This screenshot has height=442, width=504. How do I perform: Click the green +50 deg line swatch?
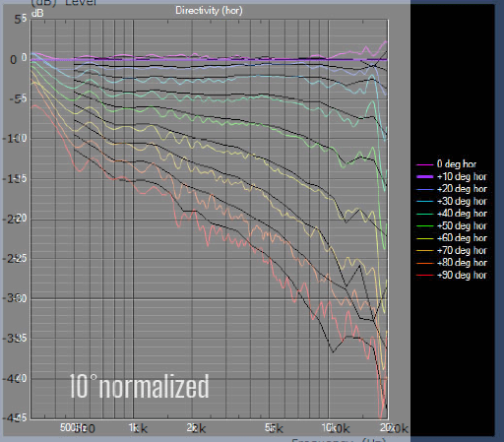coord(425,226)
